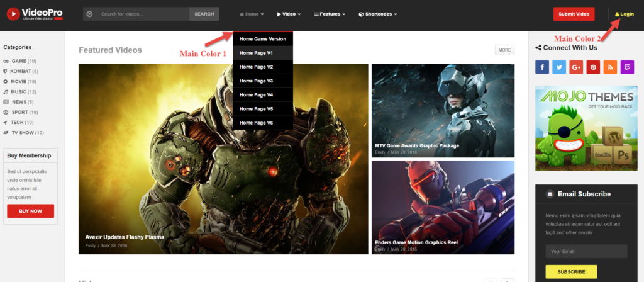
Task: Click the Facebook social icon
Action: pos(542,67)
